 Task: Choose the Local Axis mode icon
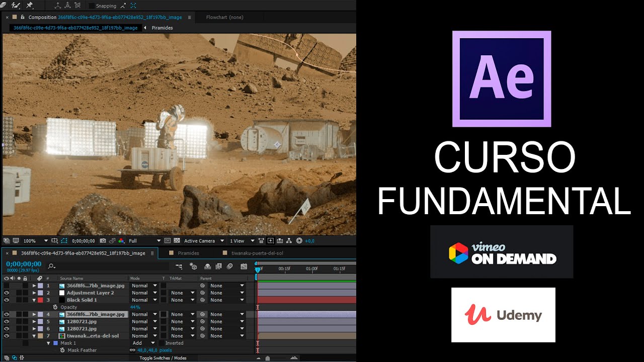pos(58,6)
